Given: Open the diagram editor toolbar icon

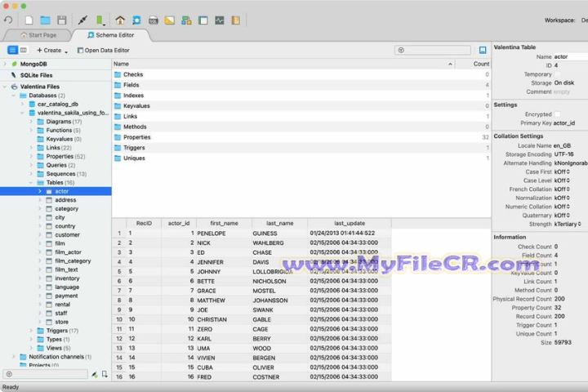Looking at the screenshot, I should tap(186, 20).
